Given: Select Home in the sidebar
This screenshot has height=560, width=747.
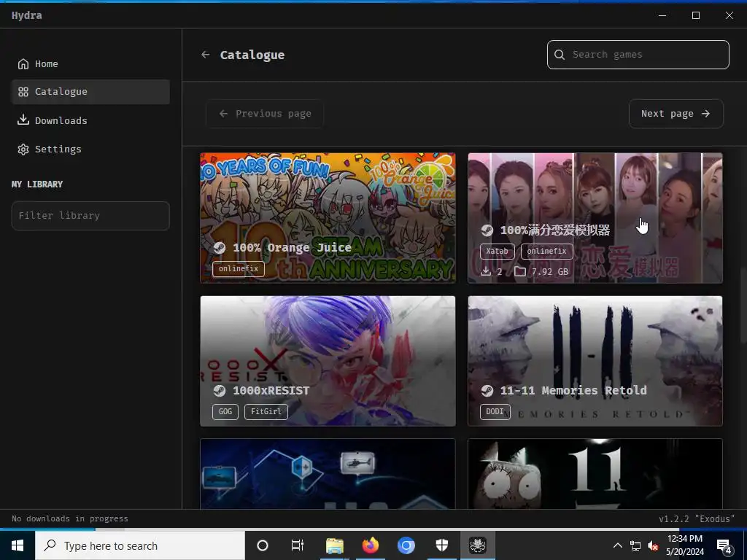Looking at the screenshot, I should (x=90, y=64).
